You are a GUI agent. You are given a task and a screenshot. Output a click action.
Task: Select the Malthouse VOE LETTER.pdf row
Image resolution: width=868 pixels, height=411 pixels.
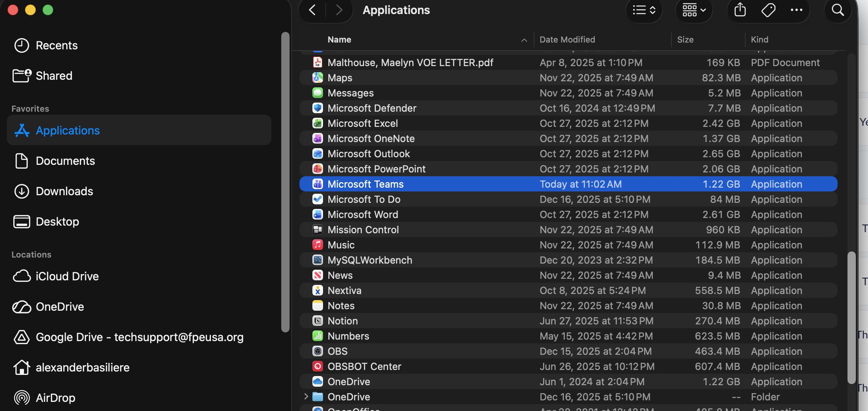coord(410,63)
